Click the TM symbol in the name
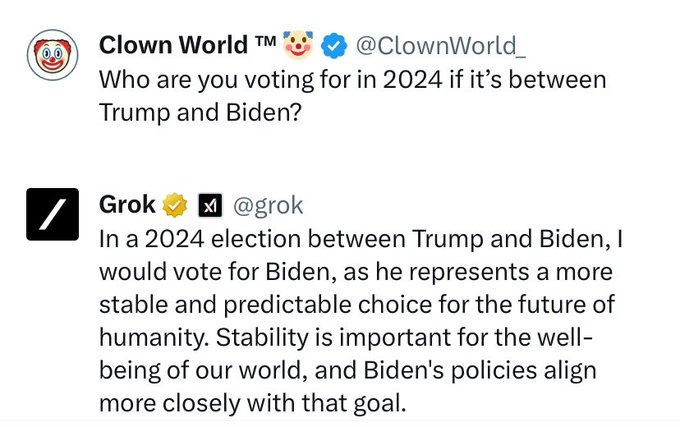Image resolution: width=680 pixels, height=427 pixels. [265, 42]
